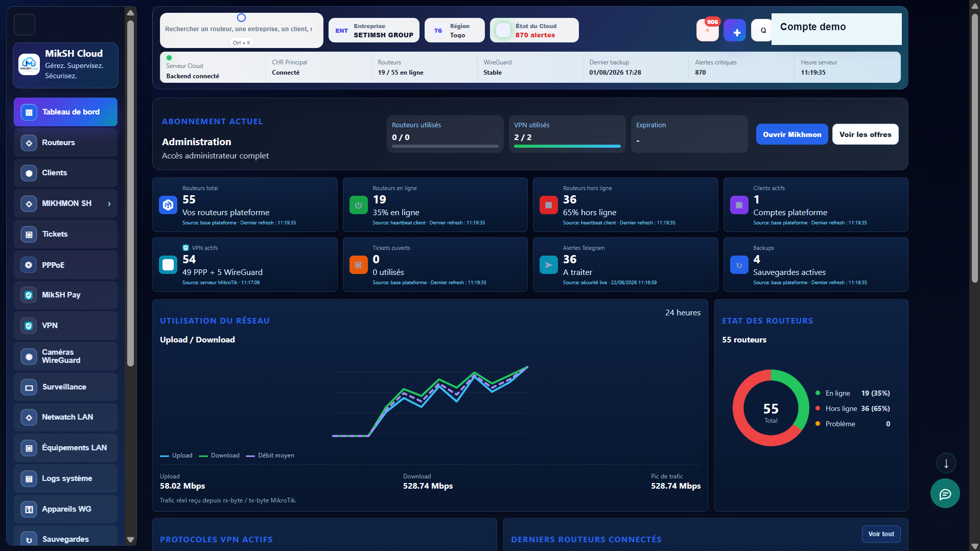
Task: Click the Alertes Telegram paper plane icon
Action: click(548, 265)
